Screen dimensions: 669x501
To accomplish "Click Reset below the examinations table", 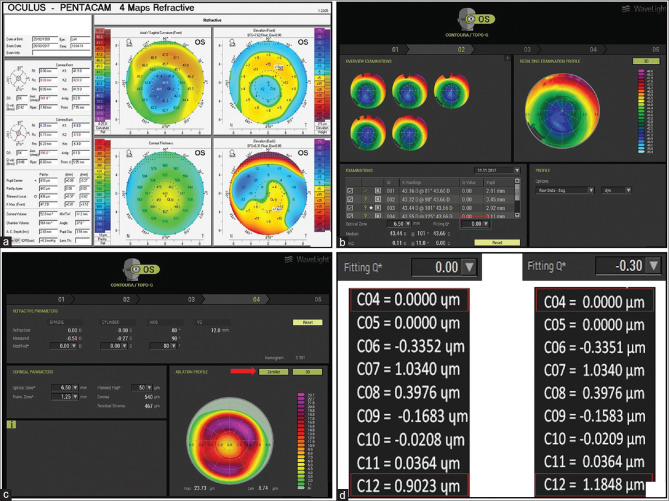I will coord(497,242).
